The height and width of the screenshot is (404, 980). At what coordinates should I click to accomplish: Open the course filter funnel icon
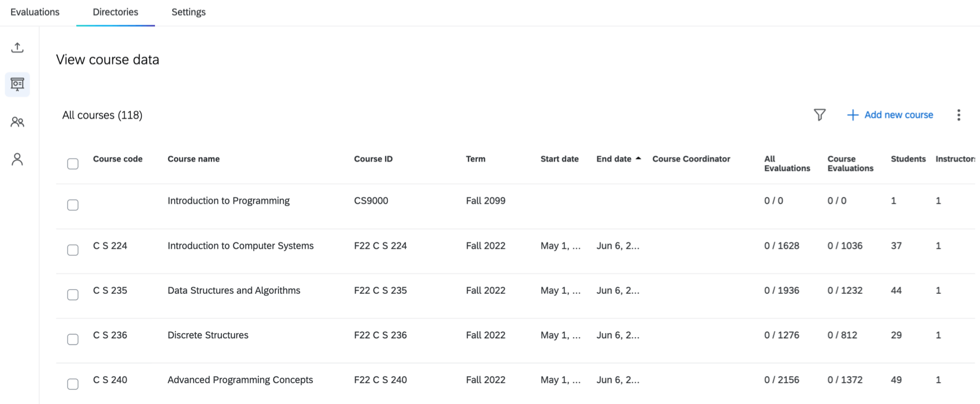[819, 115]
